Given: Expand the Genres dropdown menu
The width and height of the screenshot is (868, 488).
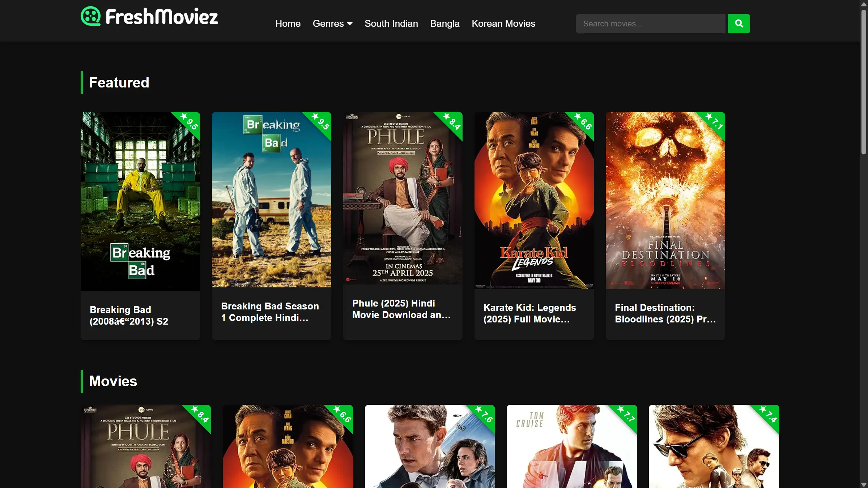Looking at the screenshot, I should click(332, 23).
